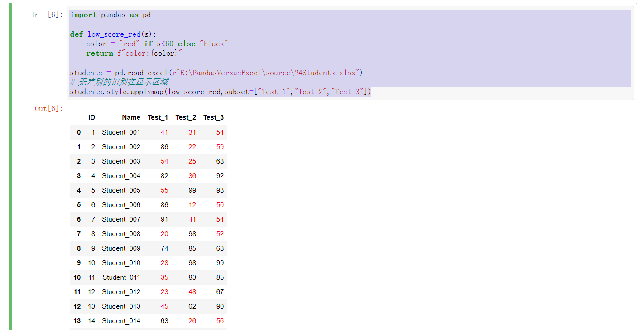
Task: Click Student_007's Test_1 score 91
Action: point(164,219)
